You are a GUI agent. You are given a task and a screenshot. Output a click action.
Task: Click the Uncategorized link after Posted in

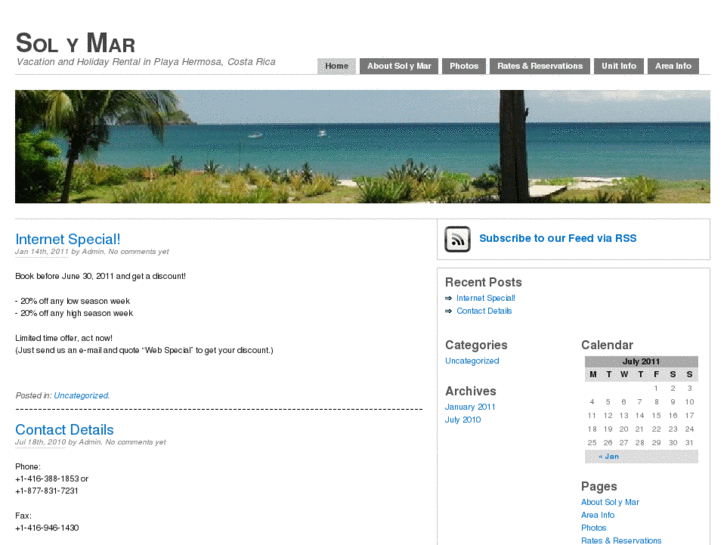(x=81, y=396)
